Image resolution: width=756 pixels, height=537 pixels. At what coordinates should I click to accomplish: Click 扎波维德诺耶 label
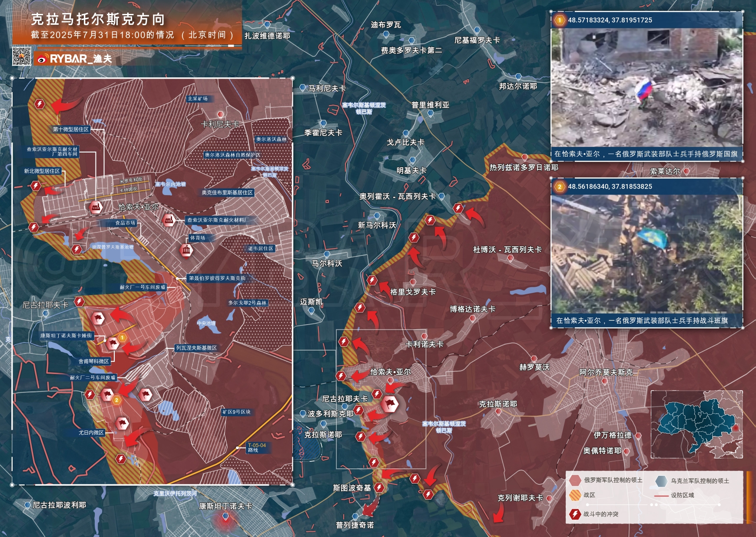tap(267, 36)
